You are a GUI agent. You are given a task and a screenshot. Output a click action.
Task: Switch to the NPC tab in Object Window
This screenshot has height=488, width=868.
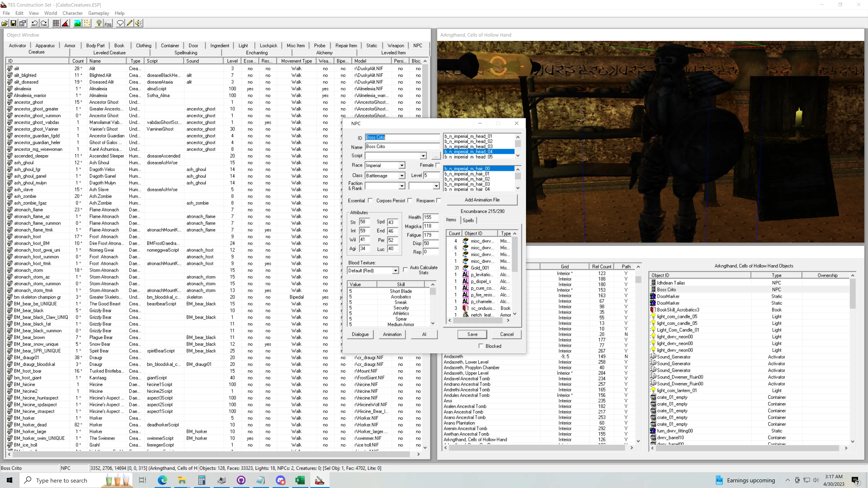pyautogui.click(x=417, y=45)
